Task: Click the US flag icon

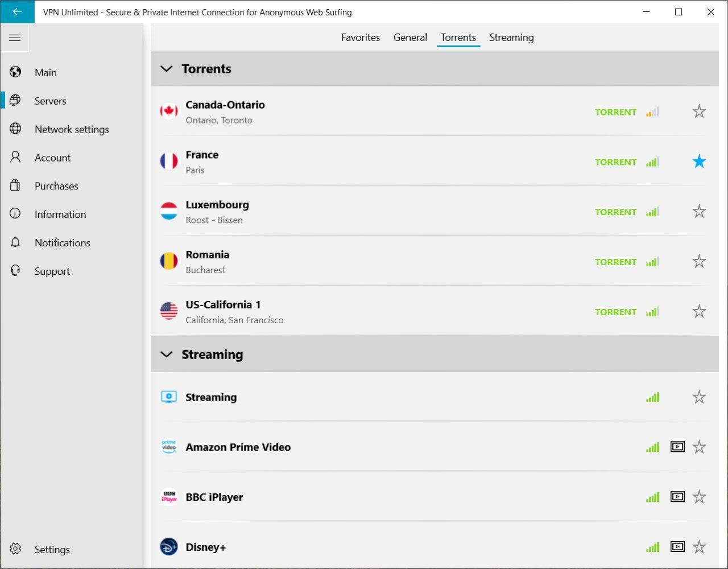Action: 169,311
